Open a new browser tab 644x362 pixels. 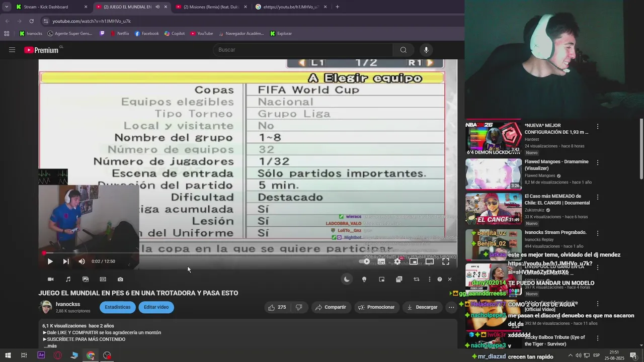tap(337, 7)
